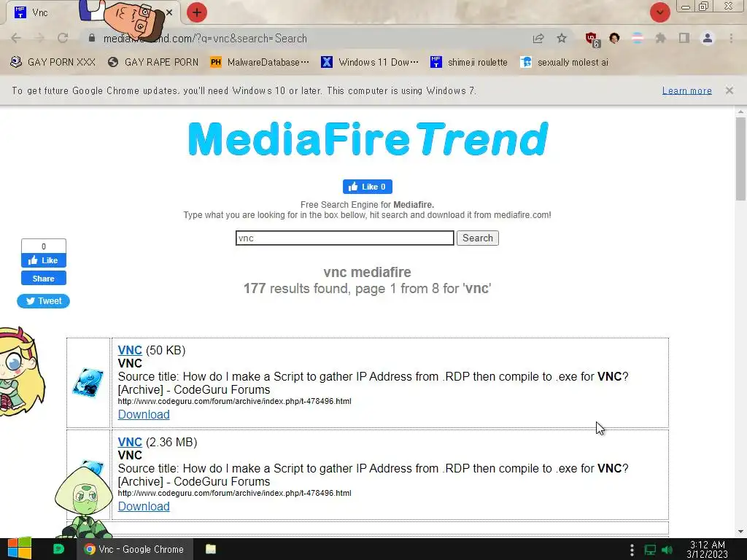Open the round avatar extension icon

coord(614,38)
